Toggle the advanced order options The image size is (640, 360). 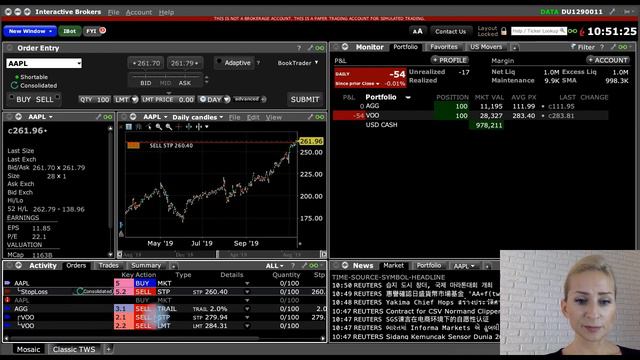pyautogui.click(x=250, y=99)
